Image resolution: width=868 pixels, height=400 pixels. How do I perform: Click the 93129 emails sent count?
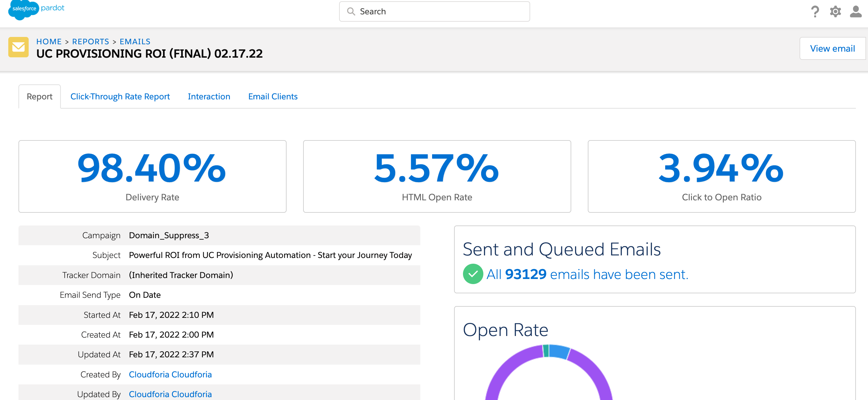(x=526, y=274)
